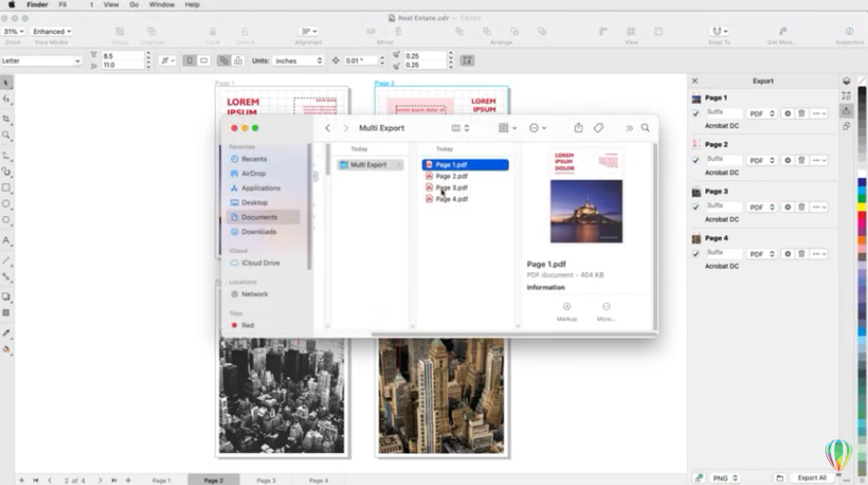Open the Letter page size dropdown

coord(41,61)
